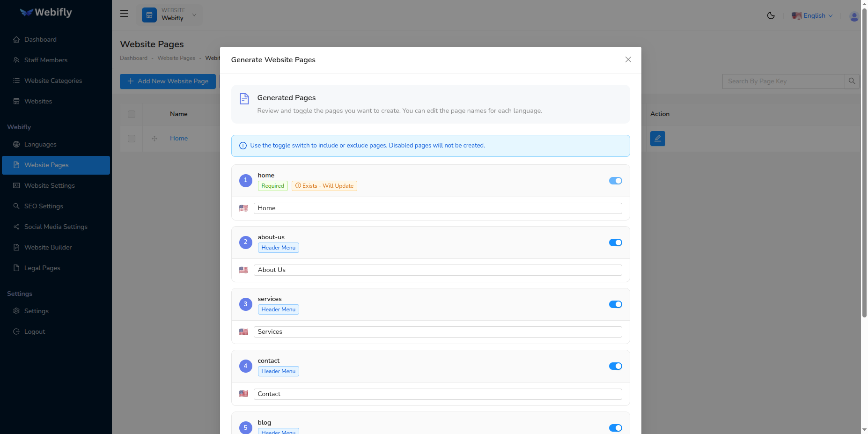Collapse the sidebar with the hamburger menu
This screenshot has height=434, width=868.
pos(124,14)
